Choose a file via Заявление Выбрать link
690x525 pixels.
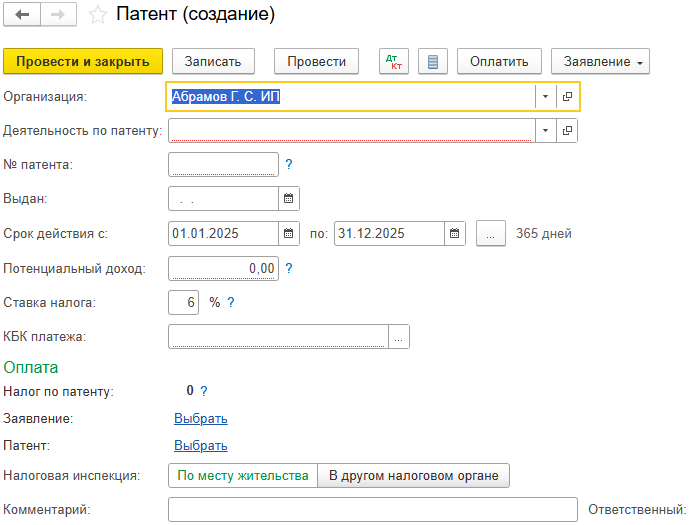201,419
